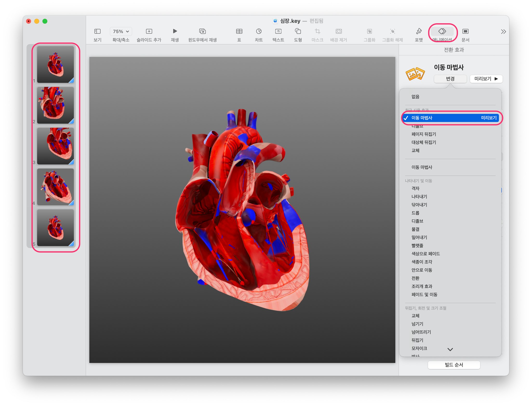Viewport: 532px width, 406px height.
Task: Select slide 3 thumbnail in navigator
Action: [56, 146]
